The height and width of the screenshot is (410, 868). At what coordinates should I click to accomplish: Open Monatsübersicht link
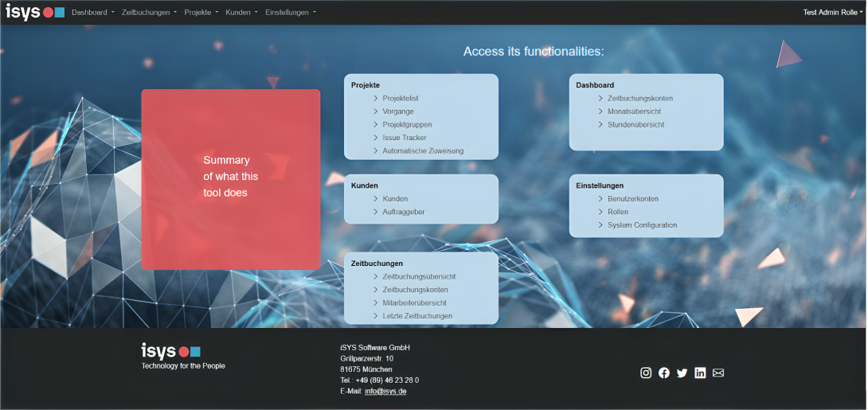coord(635,111)
